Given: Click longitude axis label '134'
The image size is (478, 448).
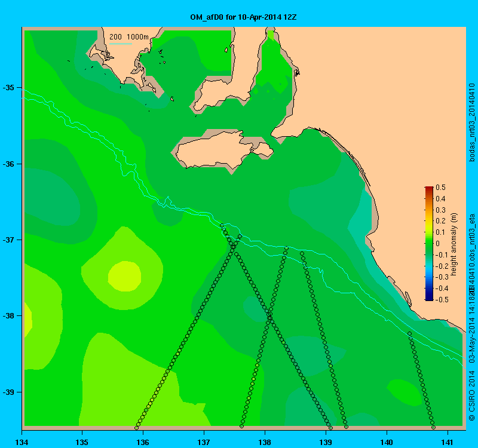Looking at the screenshot, I should 22,442.
